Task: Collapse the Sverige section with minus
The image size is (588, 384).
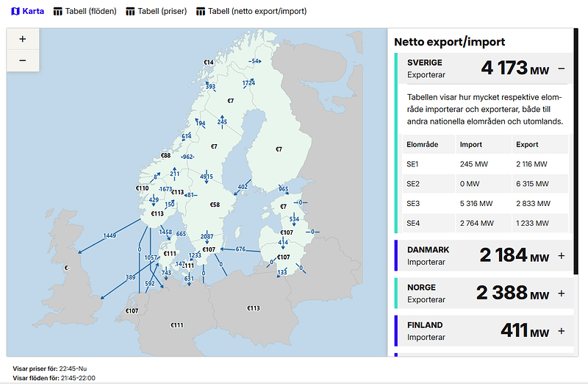Action: (561, 68)
